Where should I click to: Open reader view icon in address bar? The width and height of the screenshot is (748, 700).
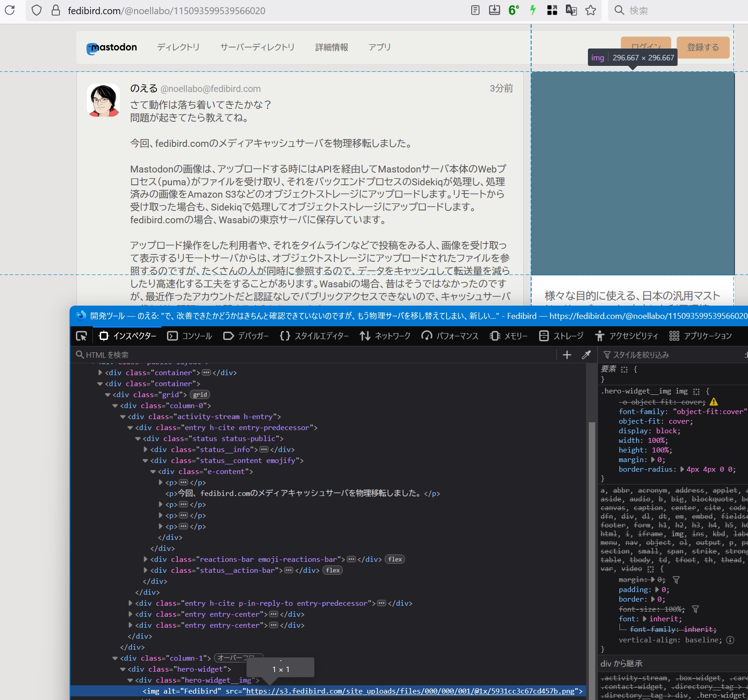click(x=475, y=10)
